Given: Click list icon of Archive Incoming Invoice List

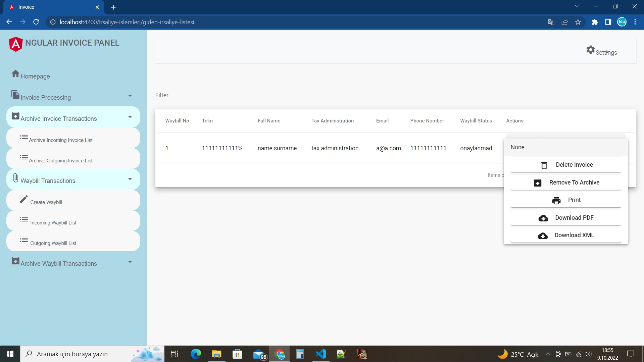Looking at the screenshot, I should click(x=23, y=137).
